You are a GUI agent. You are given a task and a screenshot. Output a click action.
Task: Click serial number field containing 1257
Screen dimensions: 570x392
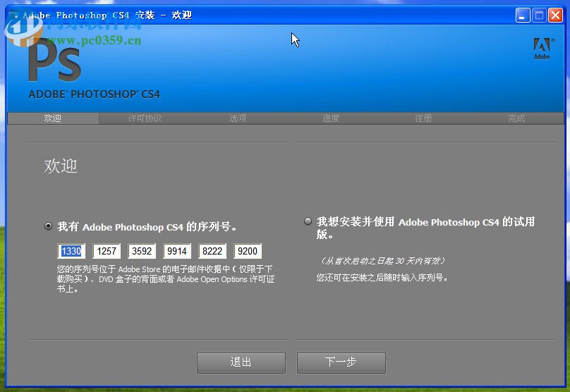(107, 251)
